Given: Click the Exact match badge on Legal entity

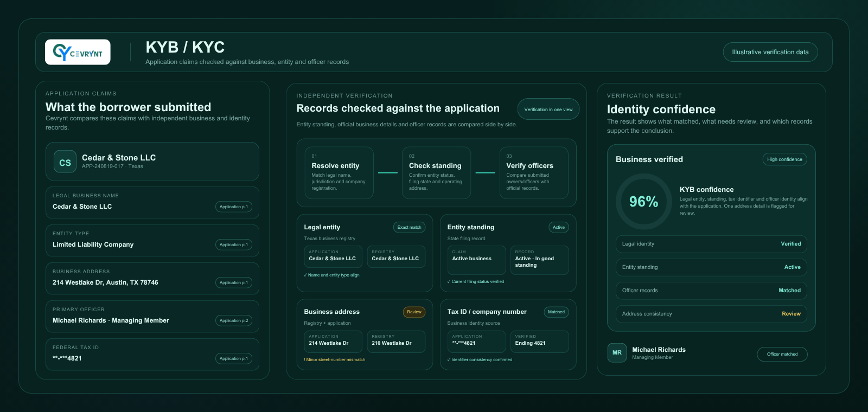Looking at the screenshot, I should [x=409, y=227].
